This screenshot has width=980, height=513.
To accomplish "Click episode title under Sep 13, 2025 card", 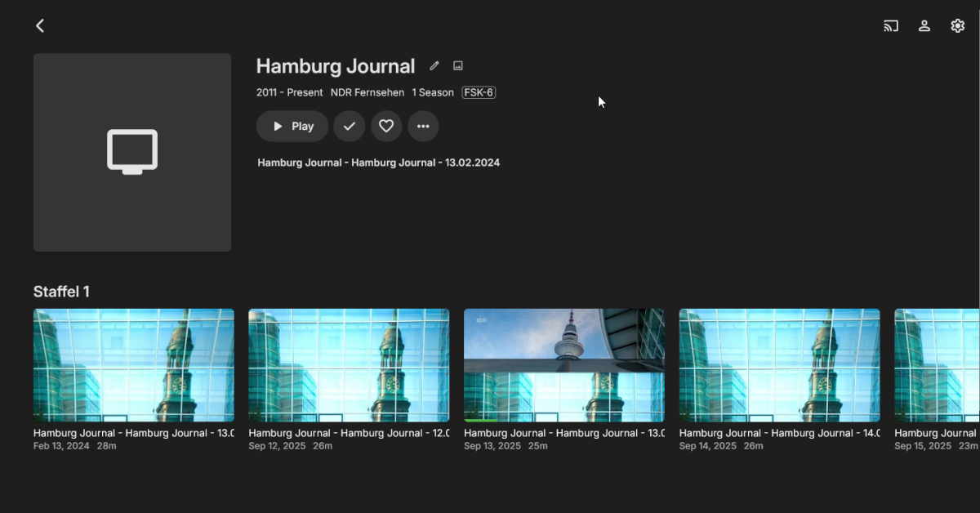I will point(564,433).
